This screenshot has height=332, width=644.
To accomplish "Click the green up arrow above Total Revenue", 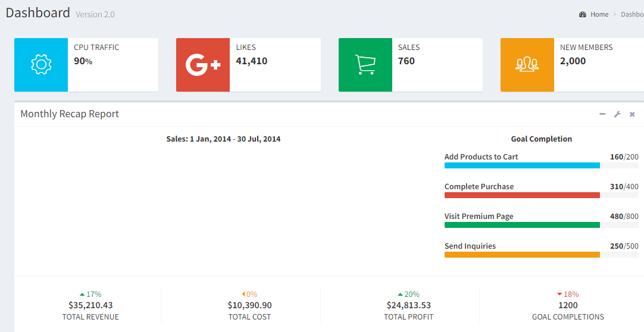I will pos(82,295).
